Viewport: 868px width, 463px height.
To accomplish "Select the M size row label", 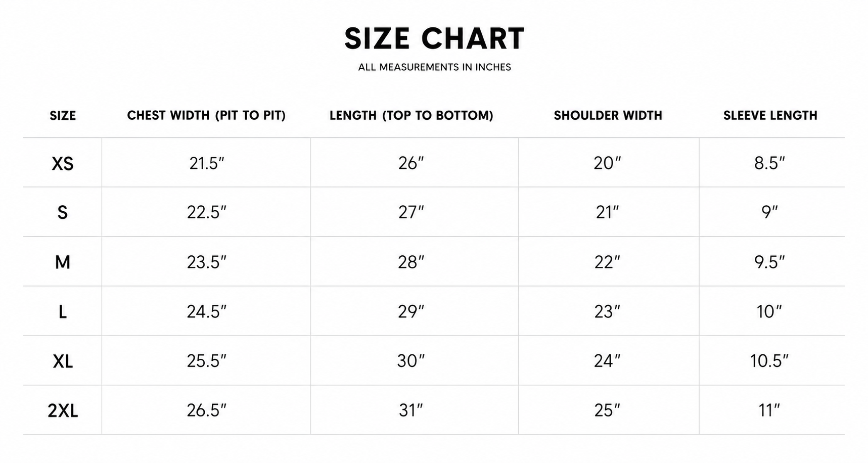I will pyautogui.click(x=63, y=262).
